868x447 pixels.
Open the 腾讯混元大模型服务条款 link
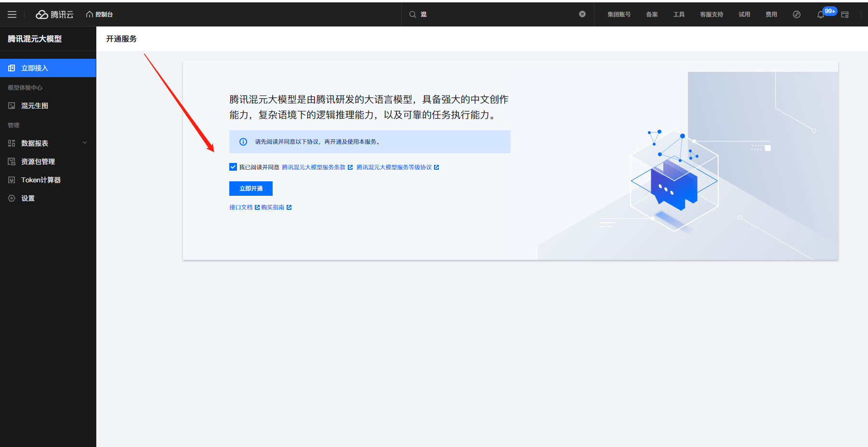click(314, 167)
